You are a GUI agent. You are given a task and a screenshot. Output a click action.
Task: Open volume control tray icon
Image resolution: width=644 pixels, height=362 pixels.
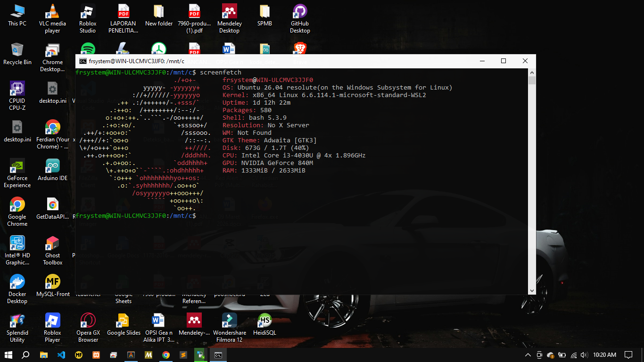[x=584, y=355]
